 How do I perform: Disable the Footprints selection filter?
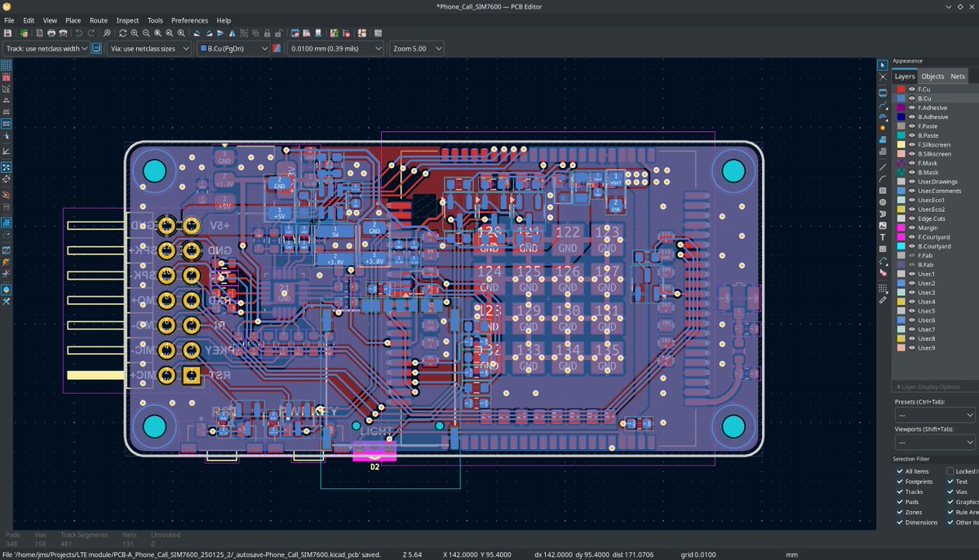point(897,481)
